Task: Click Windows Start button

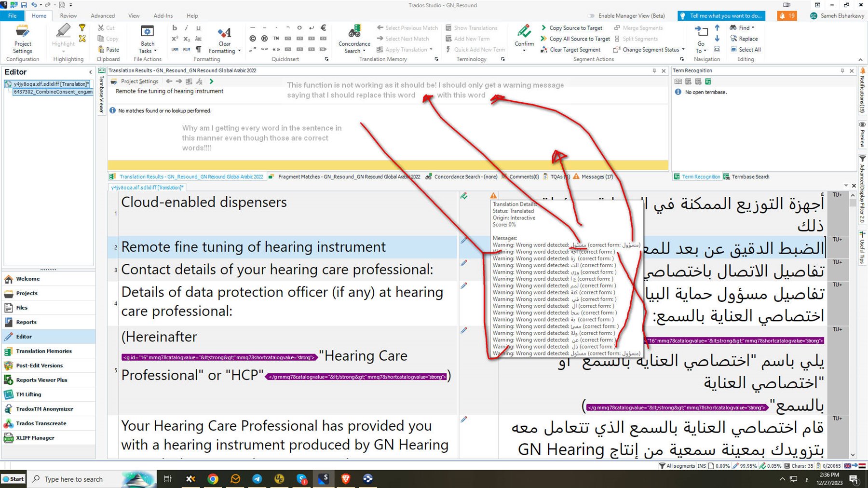Action: pyautogui.click(x=13, y=479)
